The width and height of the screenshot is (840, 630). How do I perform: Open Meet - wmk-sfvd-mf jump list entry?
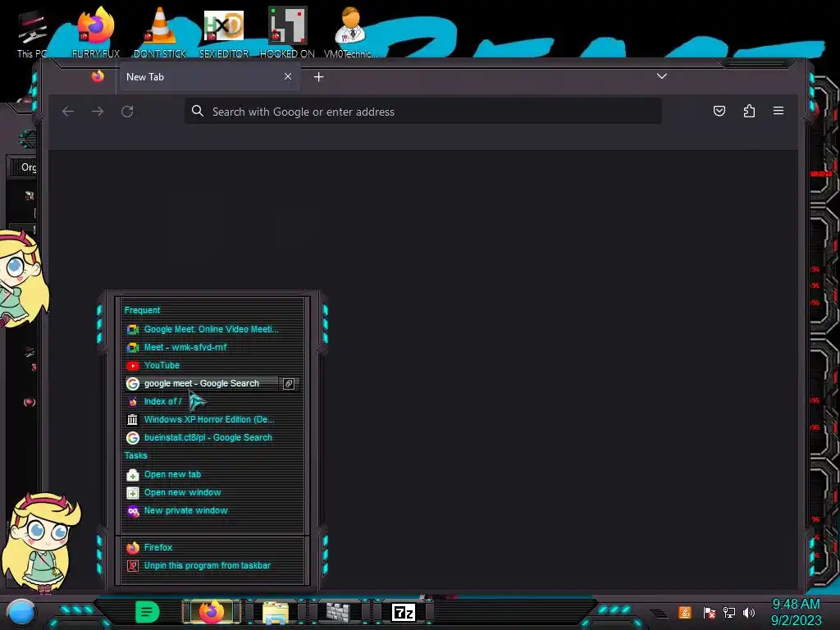pos(212,348)
